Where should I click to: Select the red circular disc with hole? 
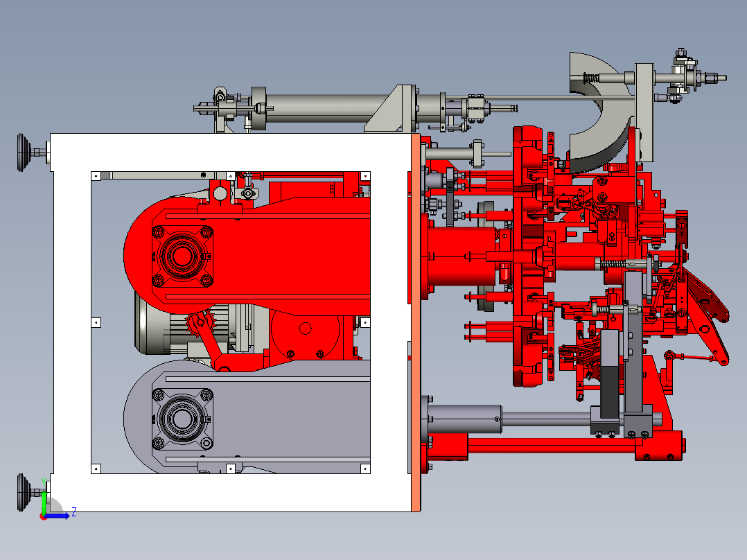pos(306,329)
